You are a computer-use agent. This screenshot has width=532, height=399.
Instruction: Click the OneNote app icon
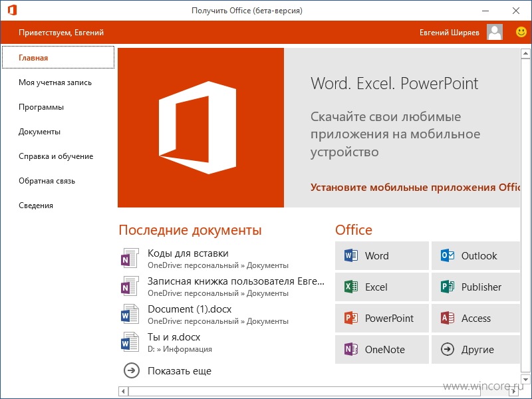click(351, 349)
